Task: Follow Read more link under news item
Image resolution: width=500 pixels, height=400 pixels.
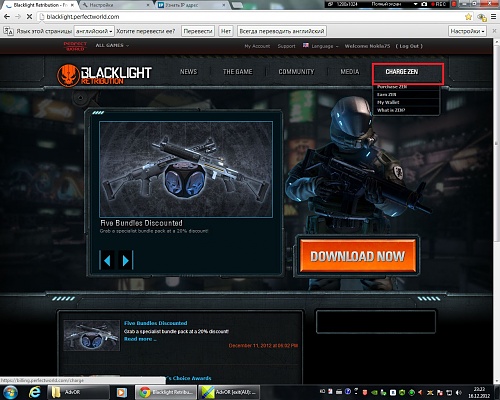Action: [x=140, y=339]
